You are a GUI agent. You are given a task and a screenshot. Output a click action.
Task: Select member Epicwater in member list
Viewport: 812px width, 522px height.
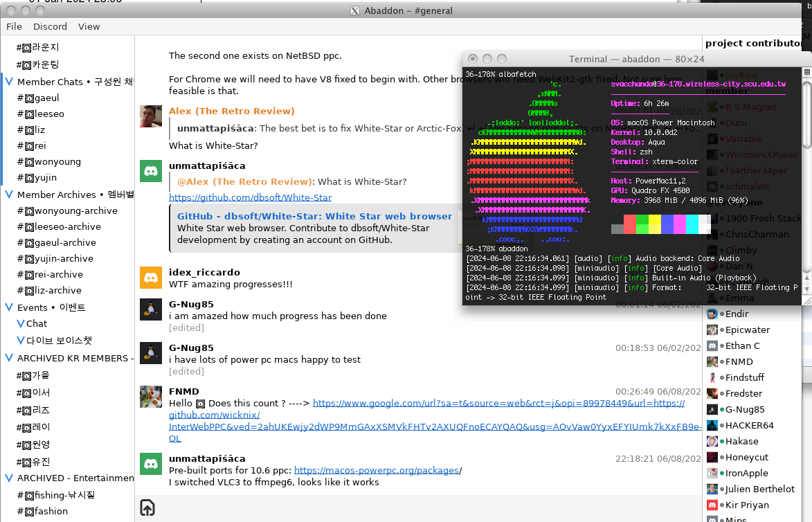pos(747,330)
